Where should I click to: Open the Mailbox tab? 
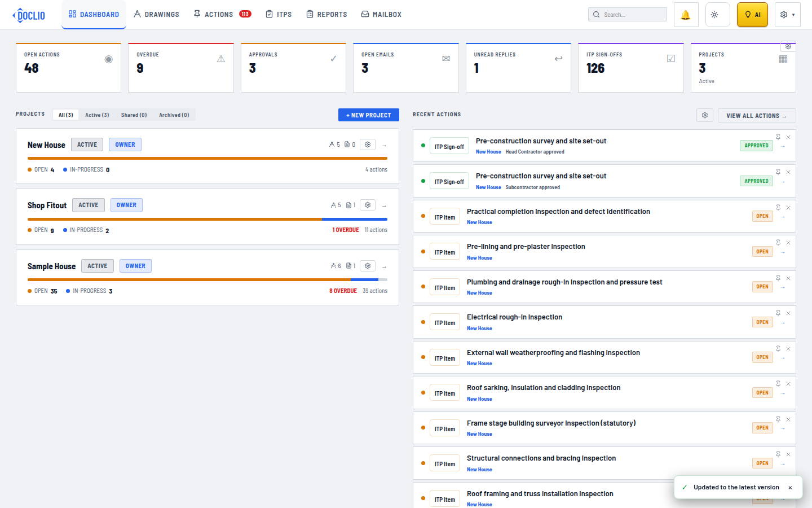click(x=381, y=14)
